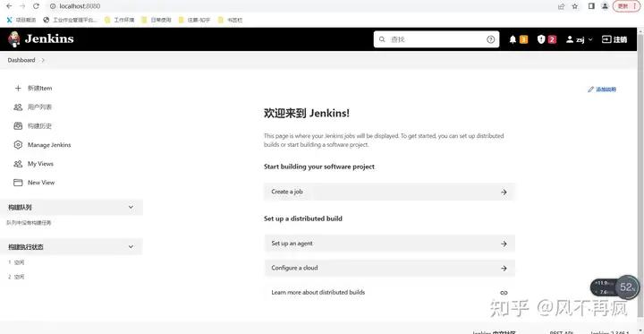Open the 日常使用 bookmark folder
644x334 pixels.
(x=156, y=20)
